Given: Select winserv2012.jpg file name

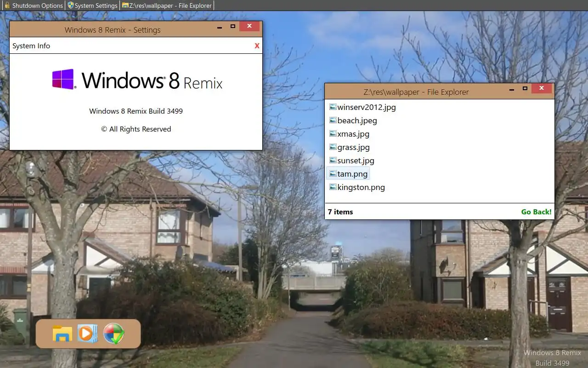Looking at the screenshot, I should coord(367,107).
